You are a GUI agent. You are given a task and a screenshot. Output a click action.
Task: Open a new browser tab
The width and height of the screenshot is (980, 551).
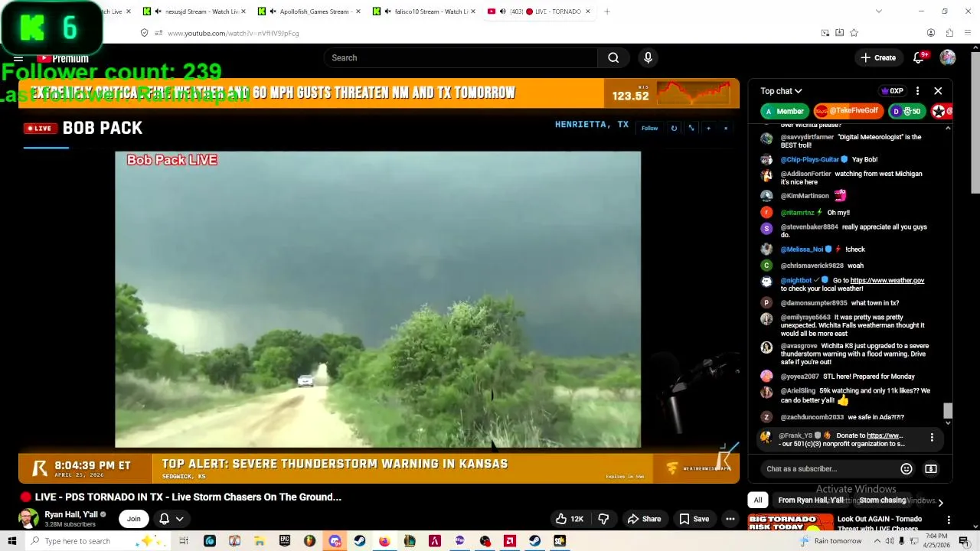606,11
